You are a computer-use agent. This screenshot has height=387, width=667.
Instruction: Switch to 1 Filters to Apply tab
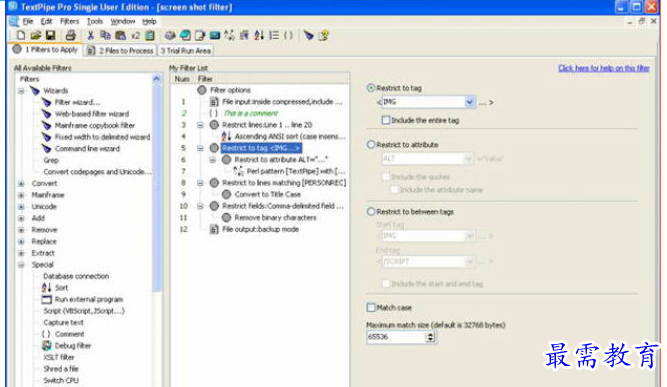pos(46,50)
